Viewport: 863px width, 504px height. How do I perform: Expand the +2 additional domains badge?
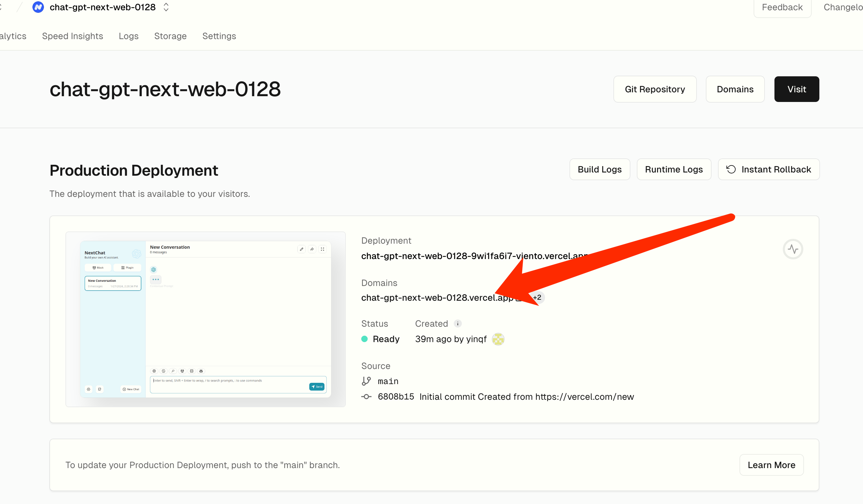point(538,297)
